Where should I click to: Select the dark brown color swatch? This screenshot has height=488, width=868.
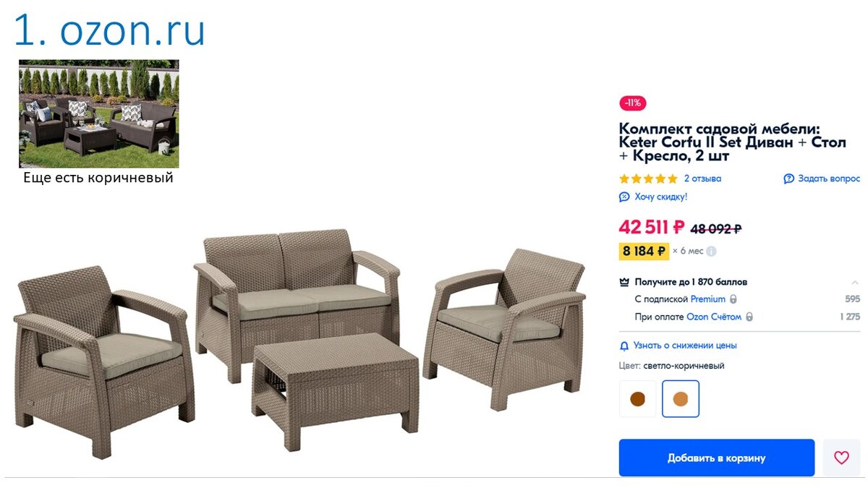(x=638, y=398)
